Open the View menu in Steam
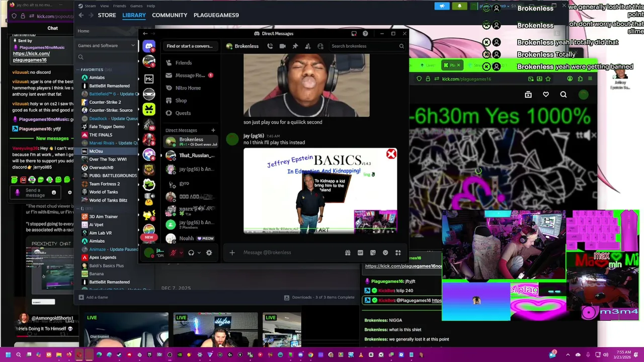The image size is (644, 362). (104, 6)
